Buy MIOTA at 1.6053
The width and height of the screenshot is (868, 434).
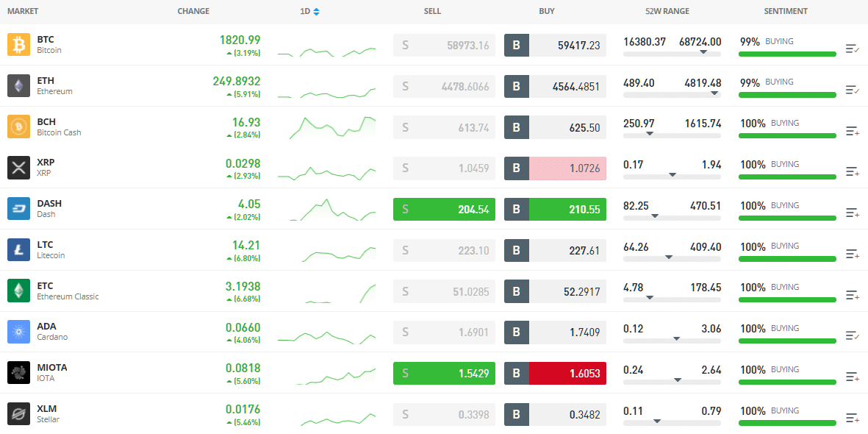[x=555, y=374]
